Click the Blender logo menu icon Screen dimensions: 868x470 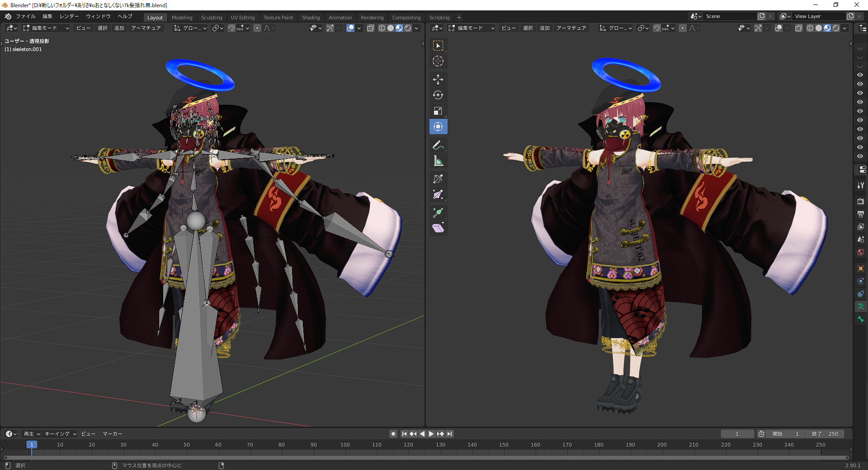(x=8, y=16)
